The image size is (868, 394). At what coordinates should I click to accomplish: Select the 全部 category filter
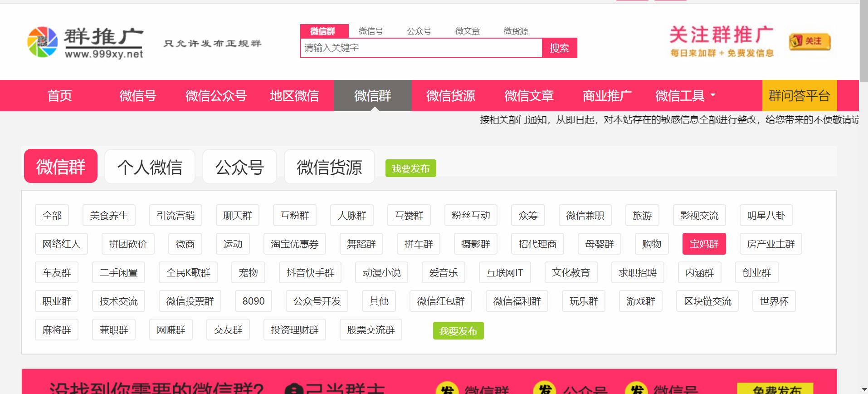(x=52, y=215)
